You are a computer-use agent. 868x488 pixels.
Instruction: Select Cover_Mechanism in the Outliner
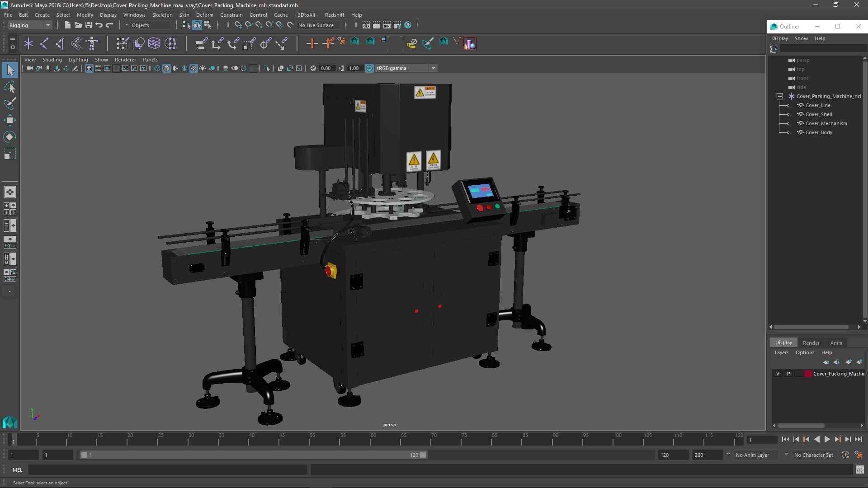pos(826,123)
